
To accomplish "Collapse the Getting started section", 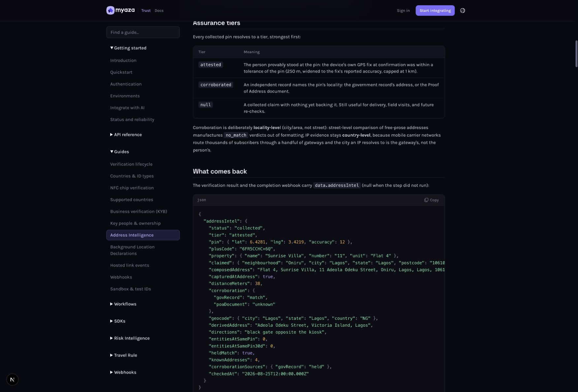I will point(128,48).
